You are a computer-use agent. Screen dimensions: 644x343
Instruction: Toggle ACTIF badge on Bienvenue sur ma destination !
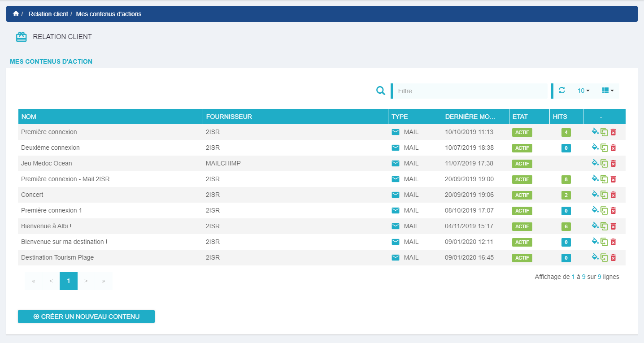click(522, 242)
